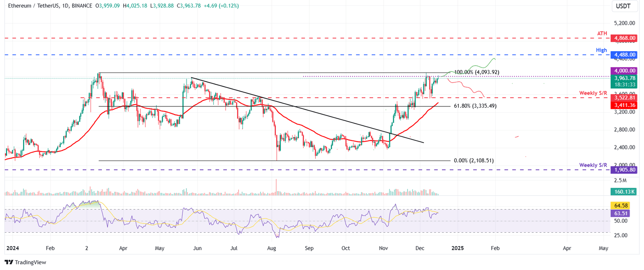Select the blue High 4,488.00 level label
Viewport: 644px width, 270px height.
pos(624,55)
